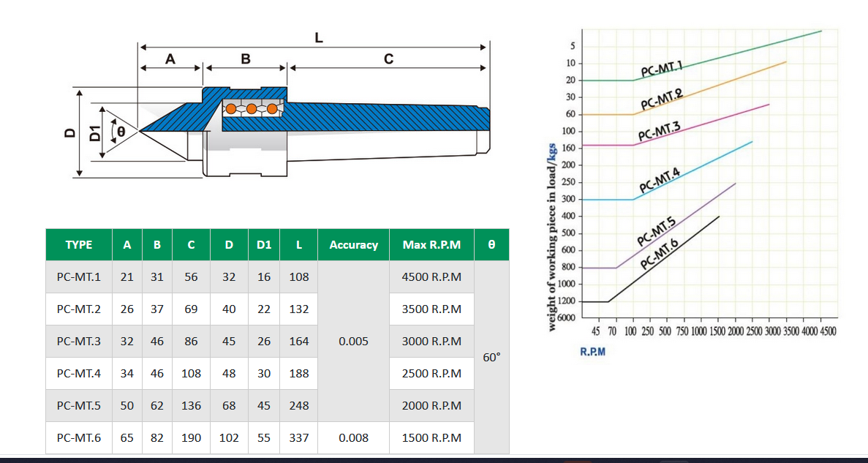The height and width of the screenshot is (463, 868).
Task: Click D value 68 in PC-MT.5 row
Action: [x=229, y=405]
